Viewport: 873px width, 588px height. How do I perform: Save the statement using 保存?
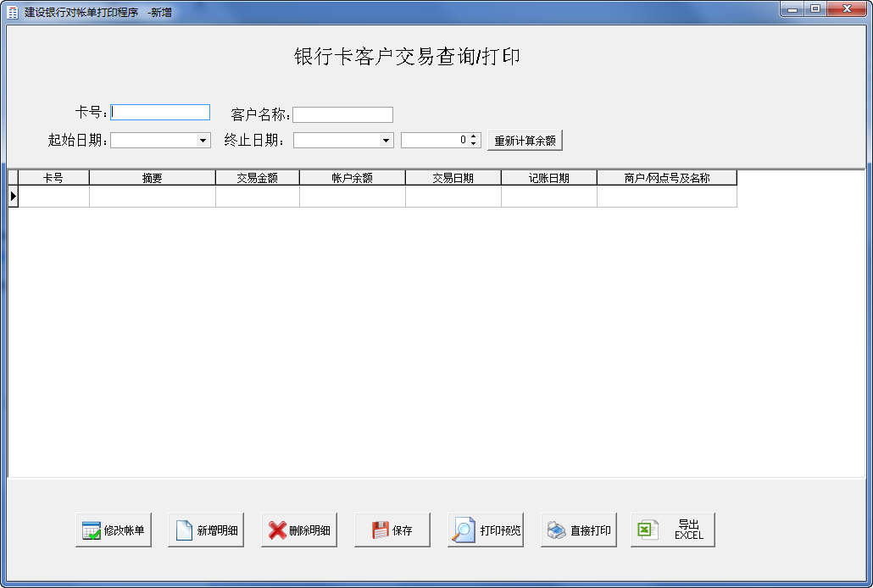pos(392,530)
